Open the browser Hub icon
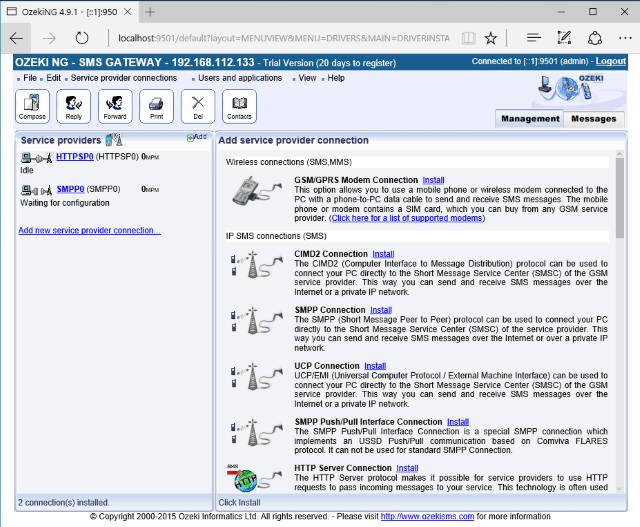This screenshot has height=527, width=640. (533, 38)
